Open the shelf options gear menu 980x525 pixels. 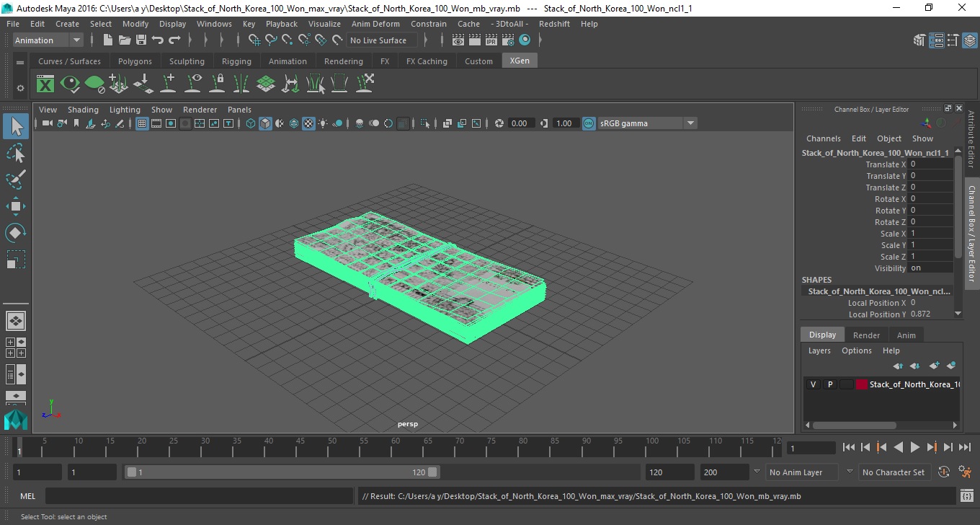[x=20, y=88]
